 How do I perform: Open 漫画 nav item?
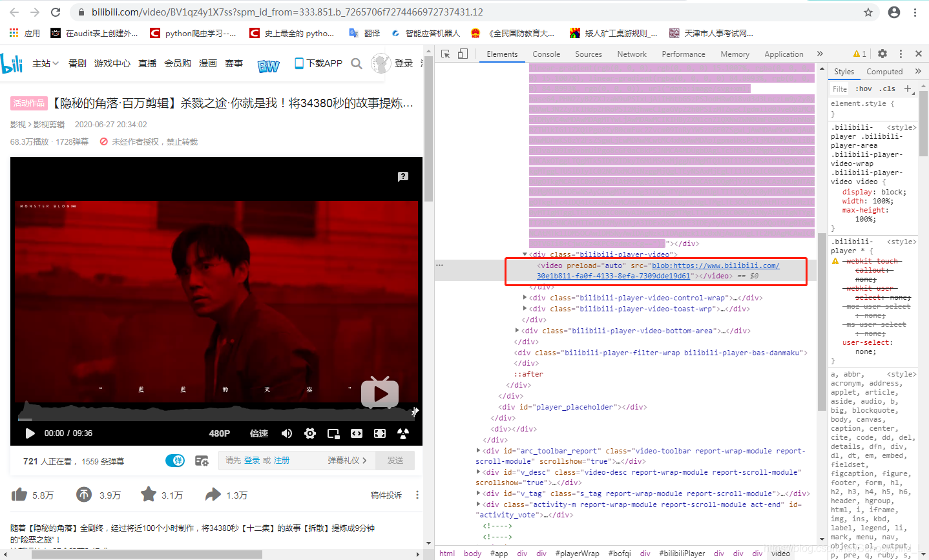208,63
